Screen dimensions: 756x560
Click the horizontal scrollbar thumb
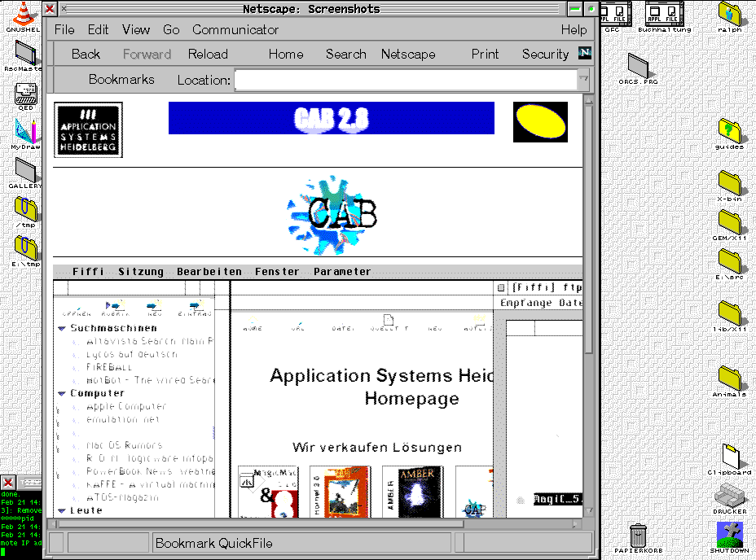coord(262,524)
